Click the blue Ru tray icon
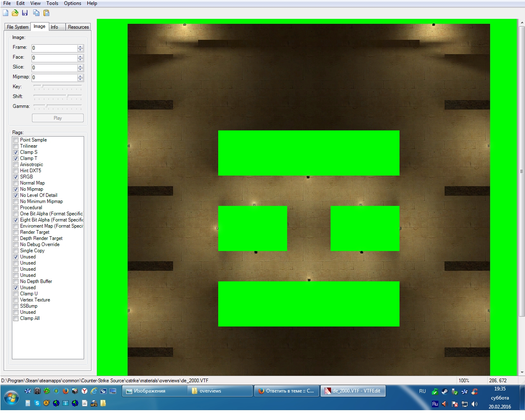 [435, 404]
